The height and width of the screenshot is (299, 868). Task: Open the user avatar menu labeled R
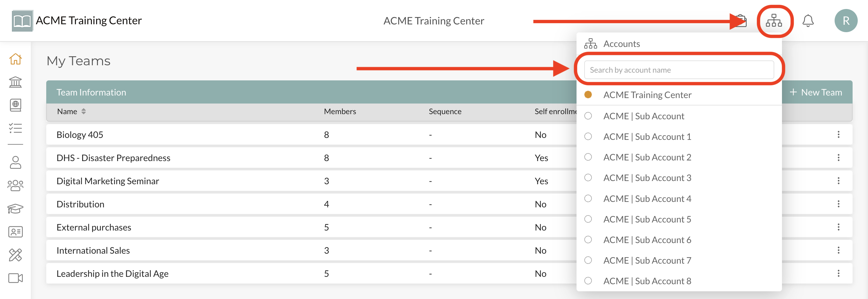(846, 21)
